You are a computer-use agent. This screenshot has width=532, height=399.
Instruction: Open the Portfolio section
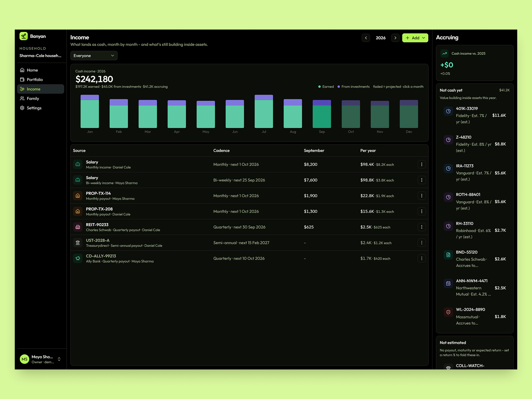[x=40, y=80]
